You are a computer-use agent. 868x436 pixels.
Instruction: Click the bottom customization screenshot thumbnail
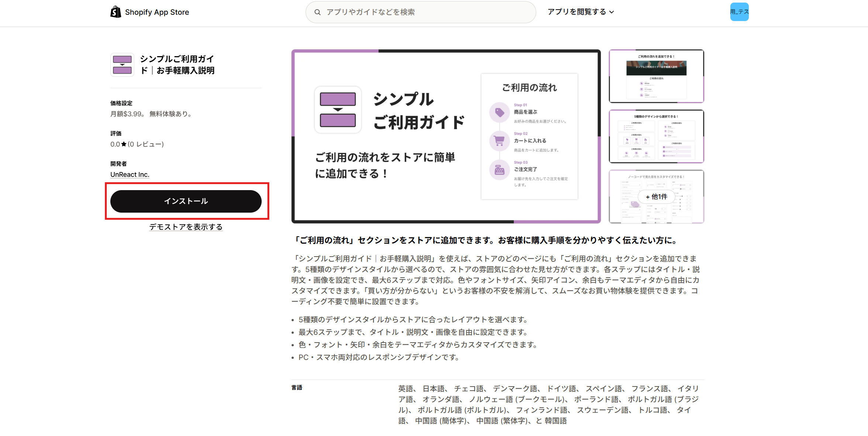click(656, 197)
